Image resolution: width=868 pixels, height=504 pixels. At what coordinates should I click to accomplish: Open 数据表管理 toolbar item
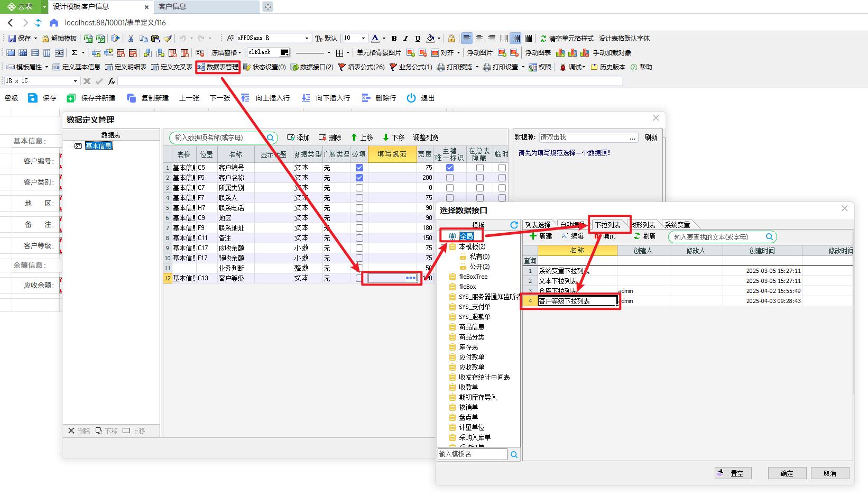[x=218, y=67]
